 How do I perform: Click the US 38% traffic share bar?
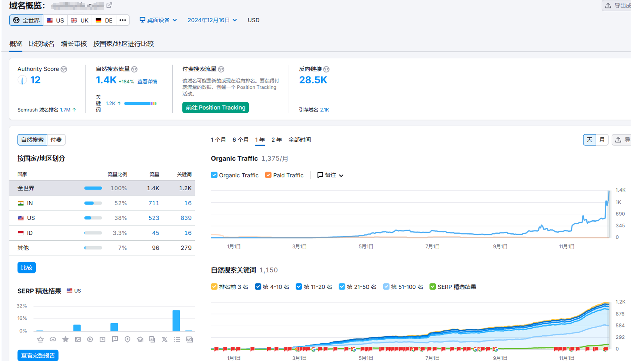click(x=93, y=218)
